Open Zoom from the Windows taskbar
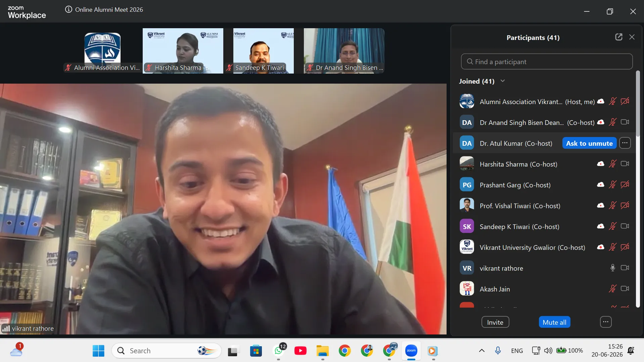This screenshot has height=362, width=644. 411,351
